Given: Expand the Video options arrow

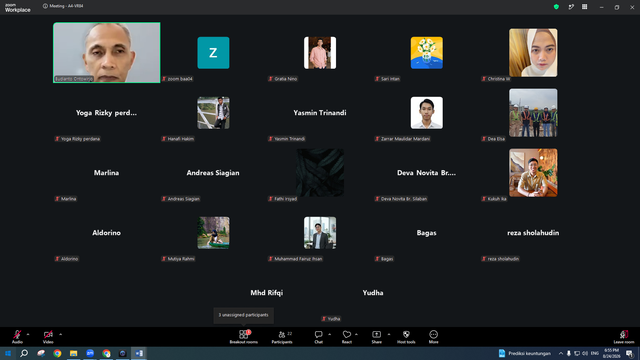Looking at the screenshot, I should coord(60,334).
